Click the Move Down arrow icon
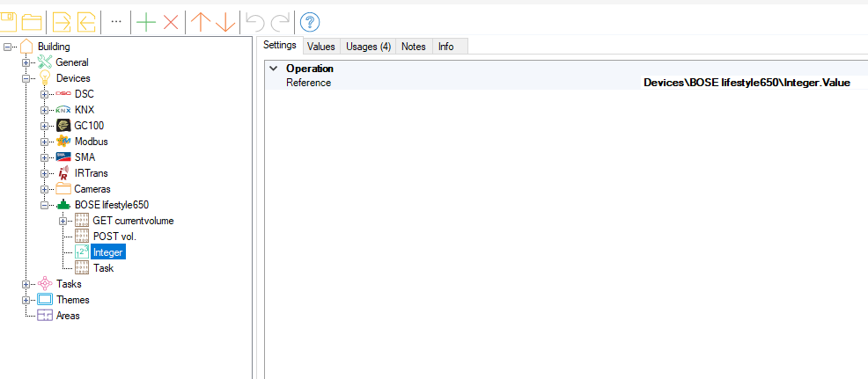This screenshot has width=868, height=379. pos(225,22)
